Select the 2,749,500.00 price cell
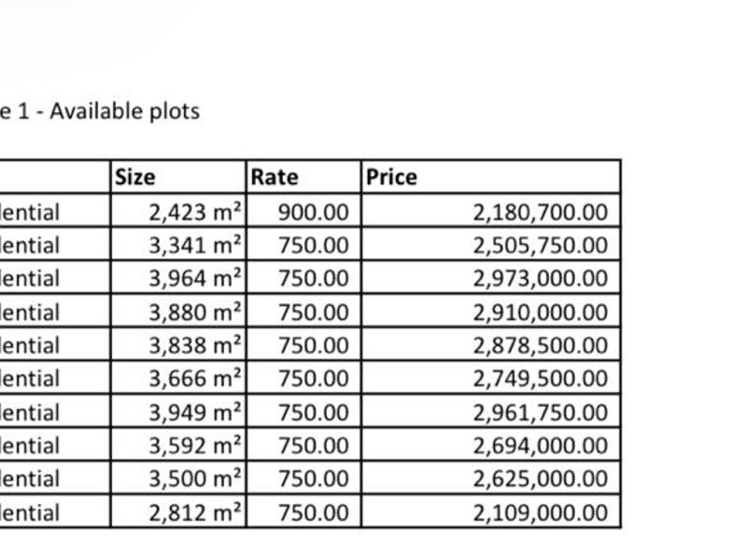The height and width of the screenshot is (560, 747). 541,379
